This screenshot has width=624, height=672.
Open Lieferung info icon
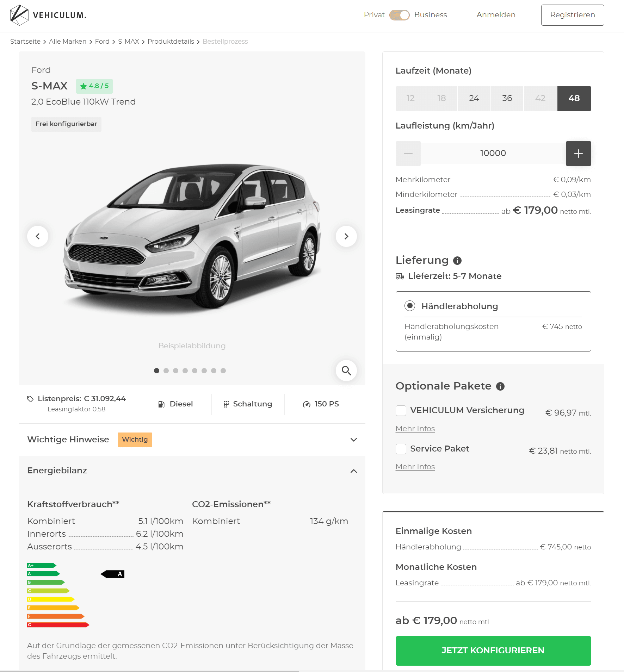(x=457, y=261)
